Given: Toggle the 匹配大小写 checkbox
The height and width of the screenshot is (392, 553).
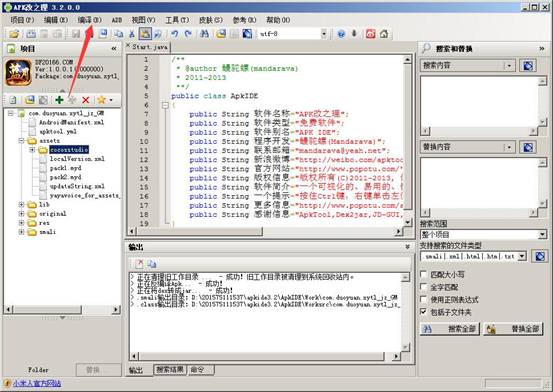Looking at the screenshot, I should (424, 274).
